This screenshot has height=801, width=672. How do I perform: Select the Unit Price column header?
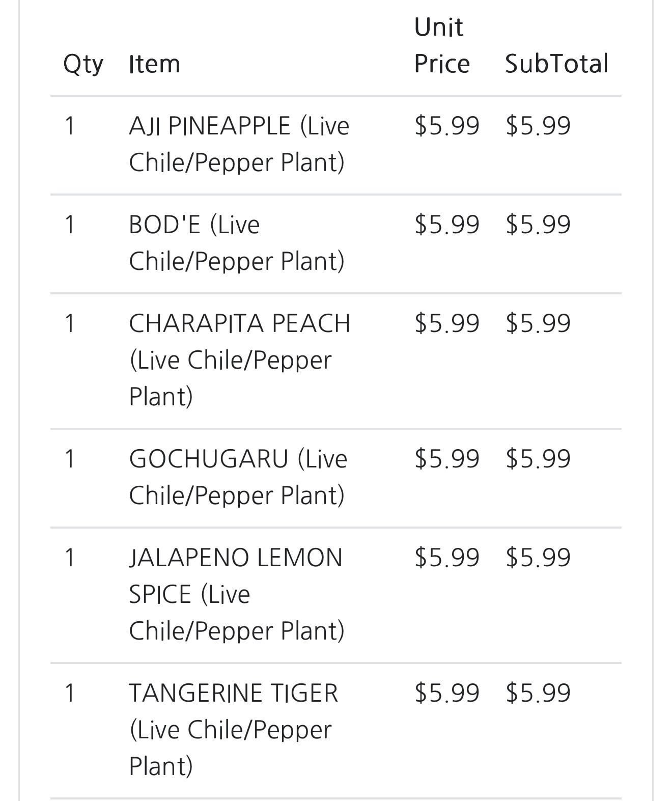click(441, 45)
